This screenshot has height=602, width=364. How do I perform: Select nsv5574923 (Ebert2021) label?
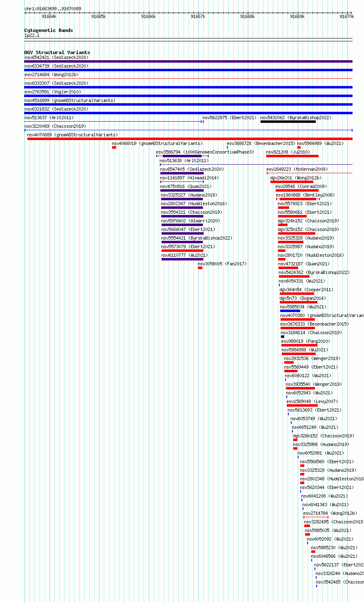305,204
